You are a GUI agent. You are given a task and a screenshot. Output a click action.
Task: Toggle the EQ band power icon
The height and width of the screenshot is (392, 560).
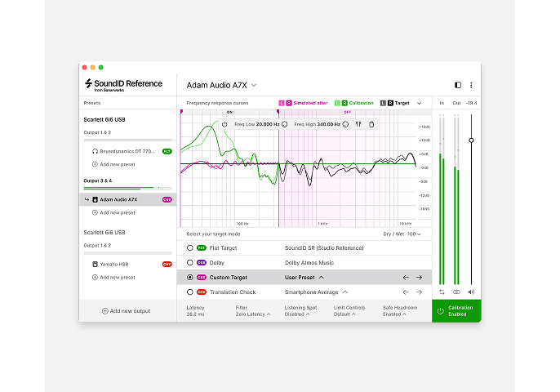[224, 124]
